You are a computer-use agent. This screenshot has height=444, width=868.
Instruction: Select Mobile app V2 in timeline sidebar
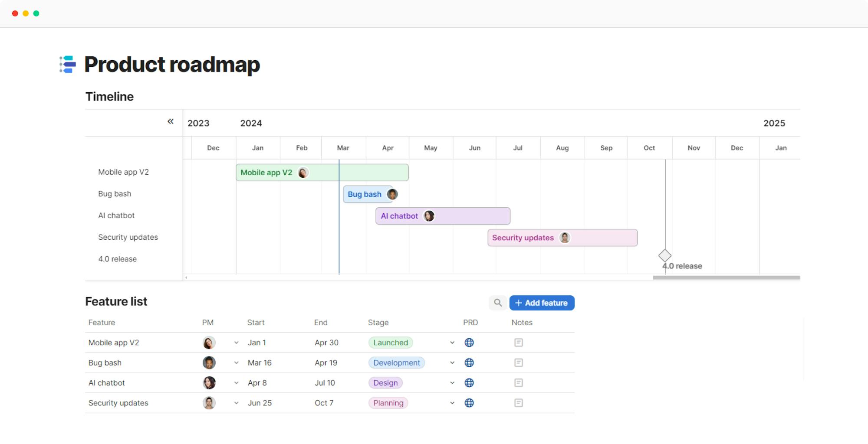[x=123, y=172]
